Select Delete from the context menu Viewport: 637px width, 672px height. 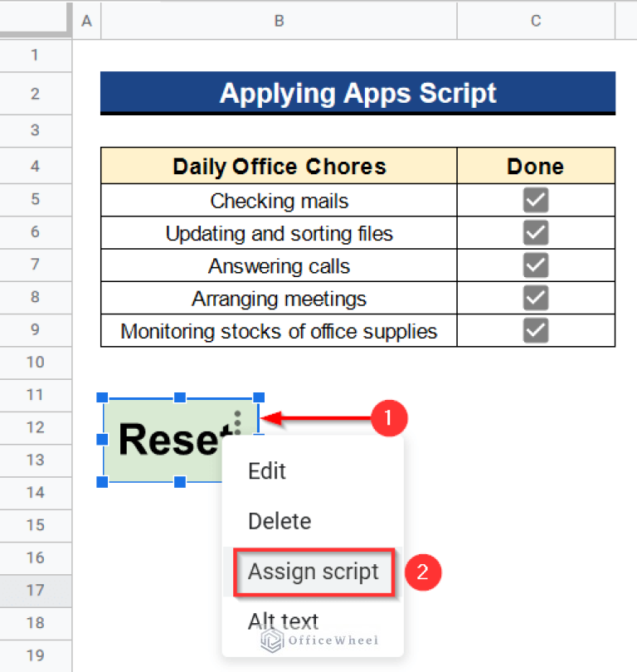point(279,521)
